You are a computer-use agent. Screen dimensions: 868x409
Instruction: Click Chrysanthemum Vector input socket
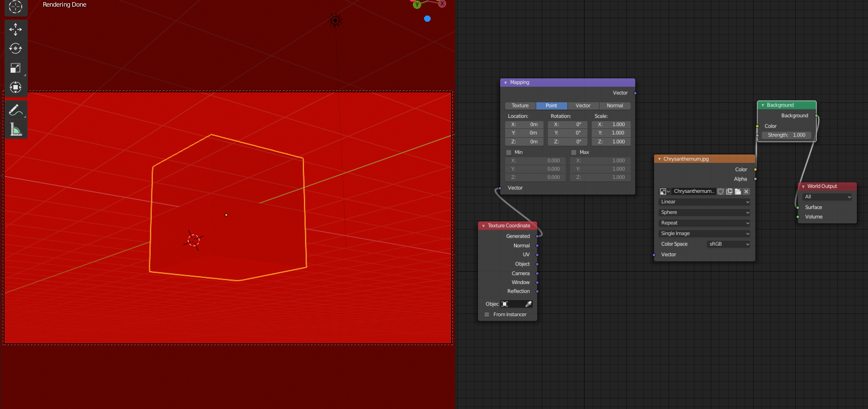(x=654, y=255)
